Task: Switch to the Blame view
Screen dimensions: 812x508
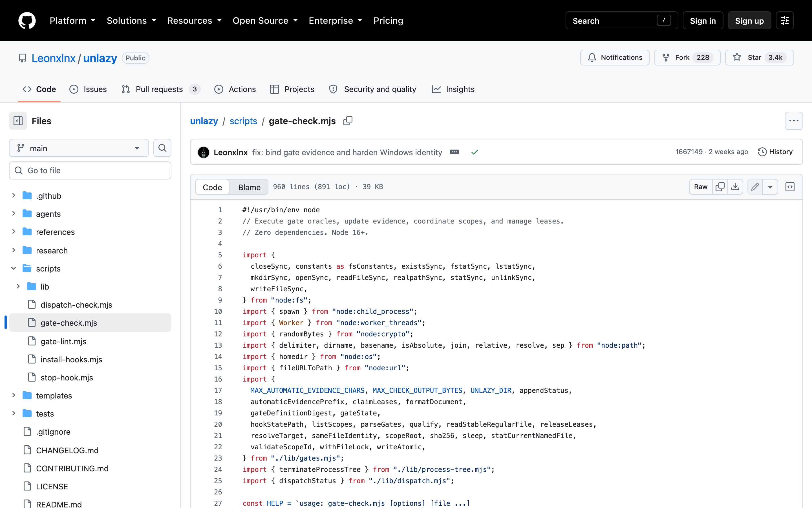Action: [x=249, y=187]
